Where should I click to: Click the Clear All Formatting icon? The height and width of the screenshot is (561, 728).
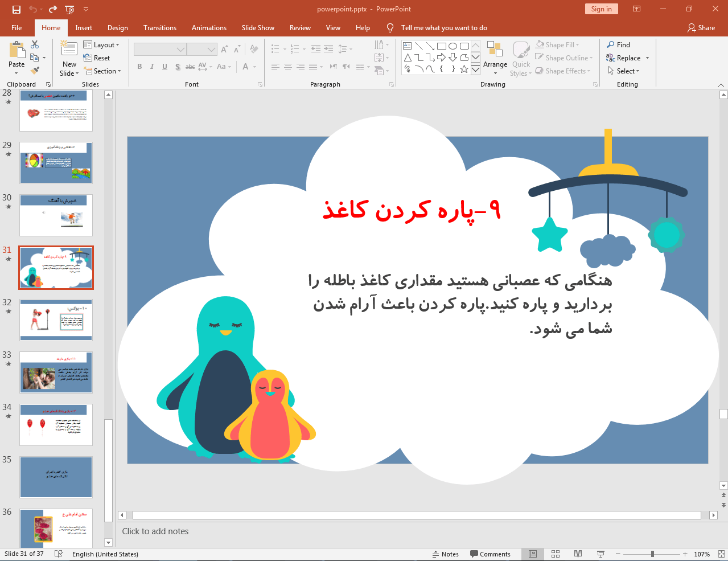pyautogui.click(x=253, y=48)
